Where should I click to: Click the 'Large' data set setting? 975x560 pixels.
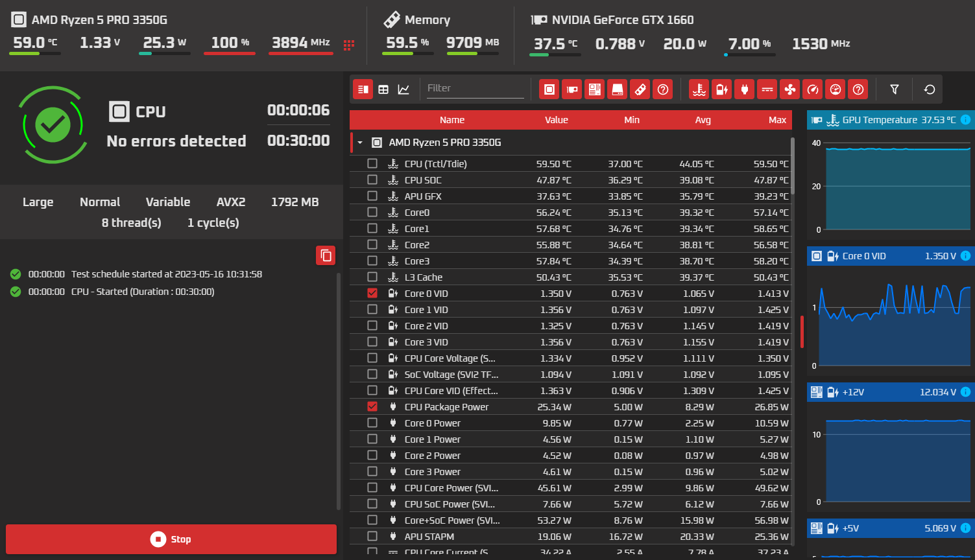38,202
